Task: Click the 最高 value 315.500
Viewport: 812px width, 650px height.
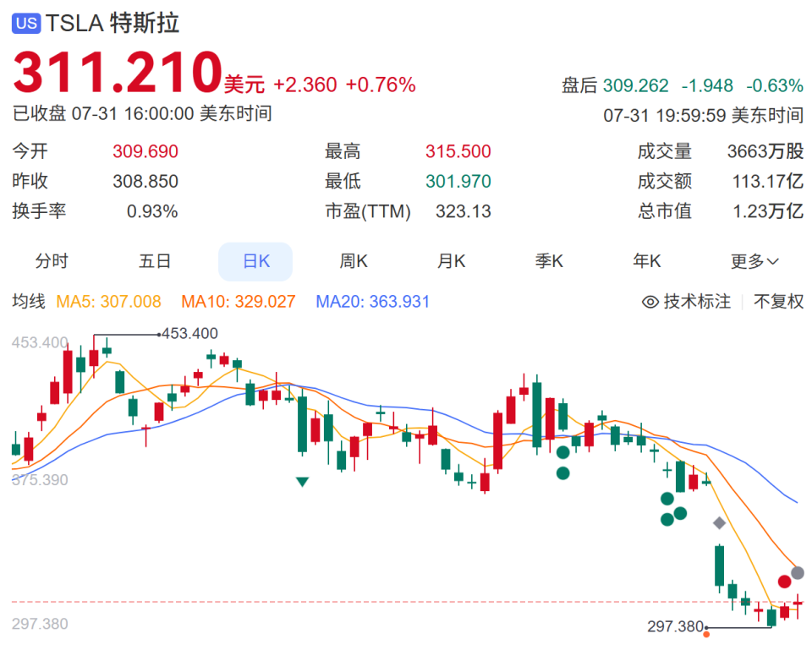Action: (458, 151)
